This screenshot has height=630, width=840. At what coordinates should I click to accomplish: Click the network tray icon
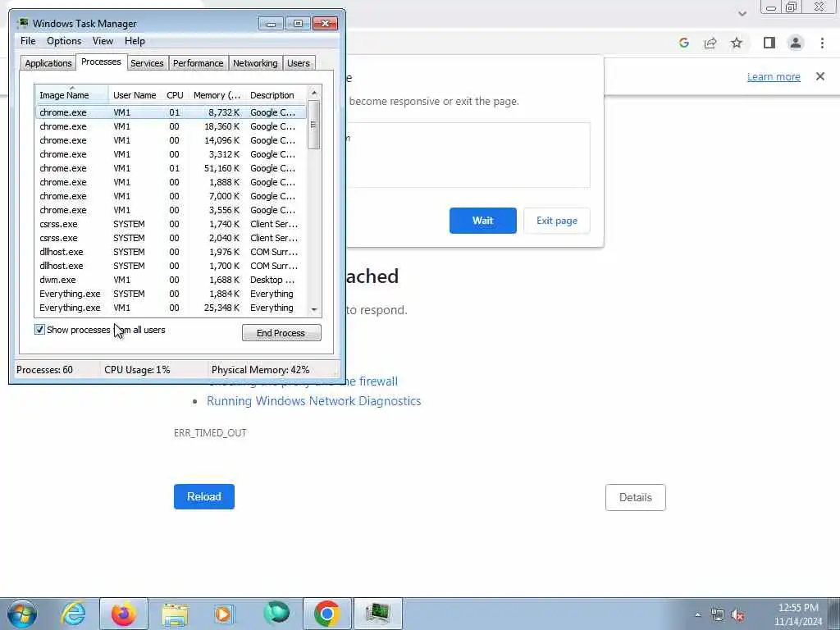pos(717,615)
